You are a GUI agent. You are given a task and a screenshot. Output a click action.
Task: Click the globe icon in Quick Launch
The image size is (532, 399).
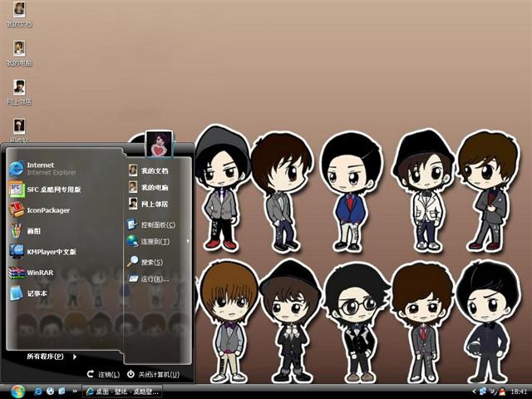click(x=50, y=392)
